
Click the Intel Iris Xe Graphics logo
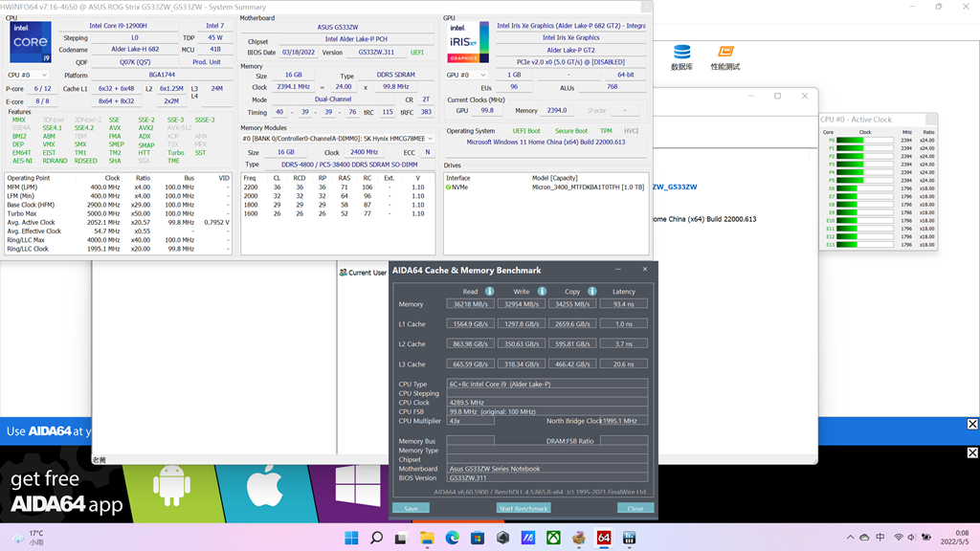(467, 42)
